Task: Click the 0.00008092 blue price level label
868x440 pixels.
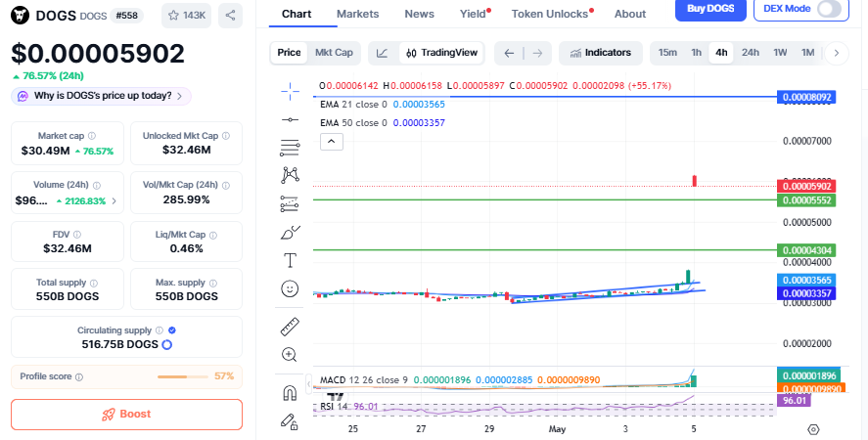Action: click(x=806, y=98)
